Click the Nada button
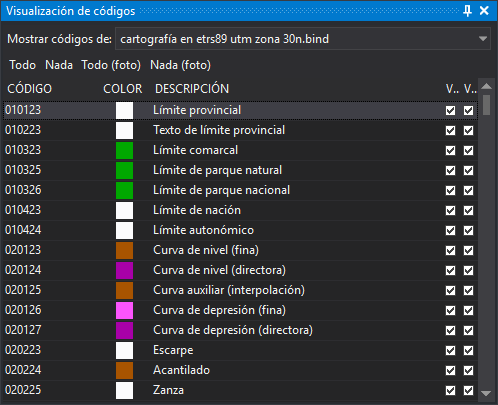The image size is (498, 405). (x=59, y=65)
